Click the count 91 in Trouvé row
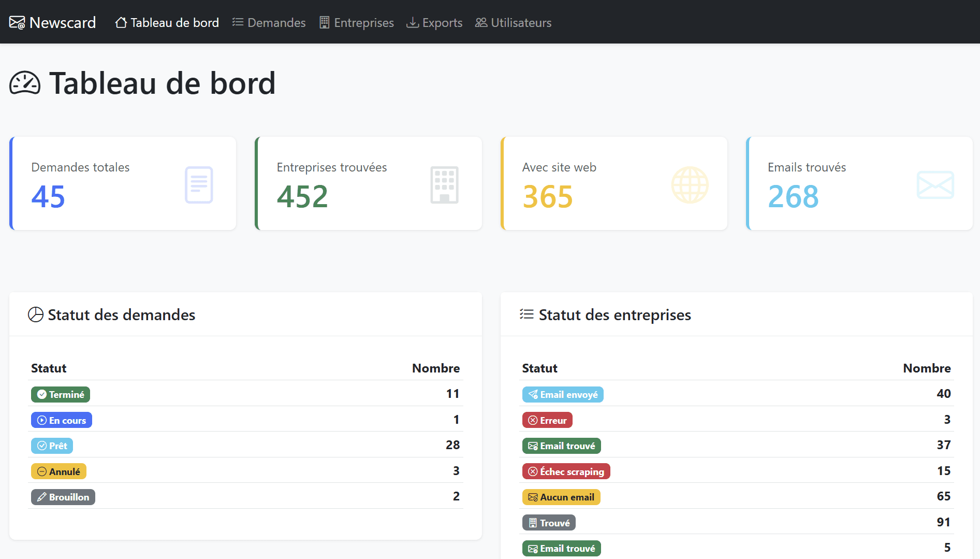The image size is (980, 559). 943,522
